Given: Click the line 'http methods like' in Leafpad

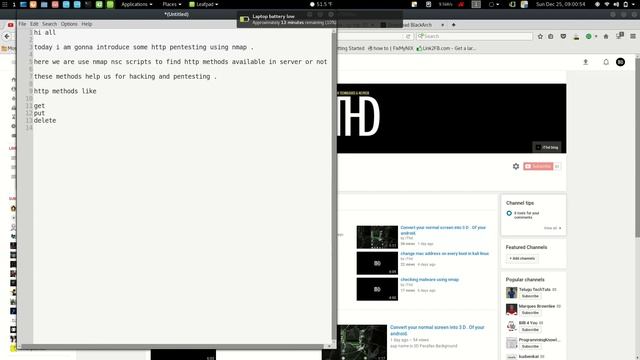Looking at the screenshot, I should point(65,91).
